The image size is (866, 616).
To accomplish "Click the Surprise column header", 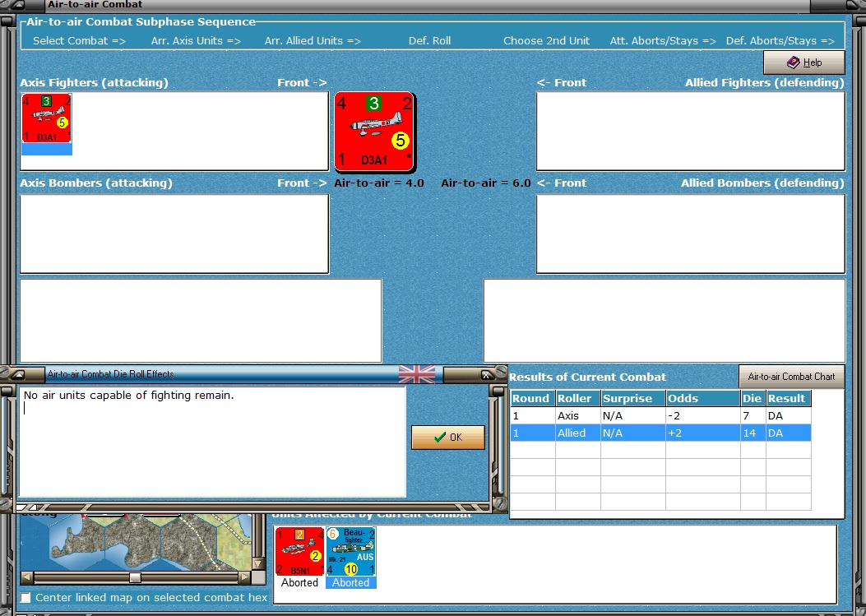I will coord(633,398).
